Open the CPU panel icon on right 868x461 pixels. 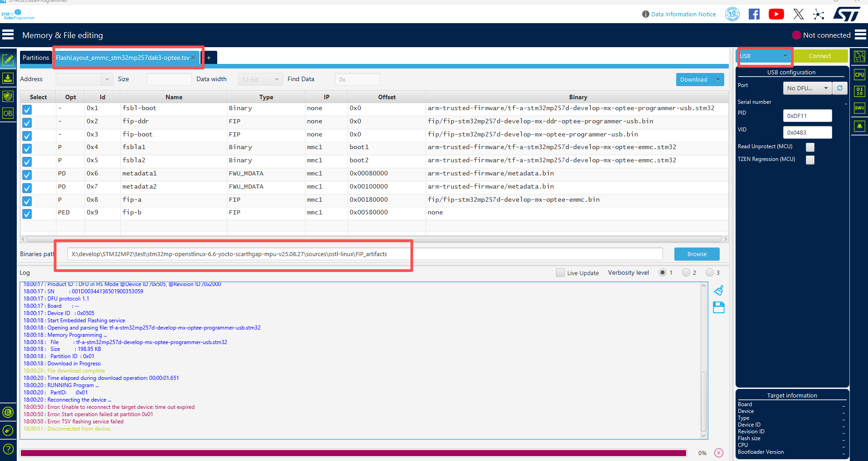pos(859,75)
